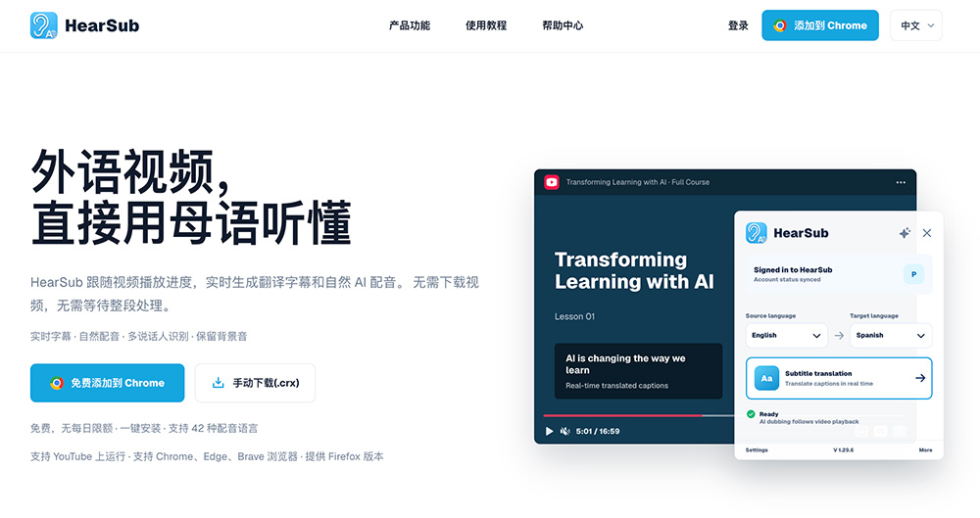Screen dimensions: 980x518
Task: Open the 产品功能 menu item
Action: point(410,25)
